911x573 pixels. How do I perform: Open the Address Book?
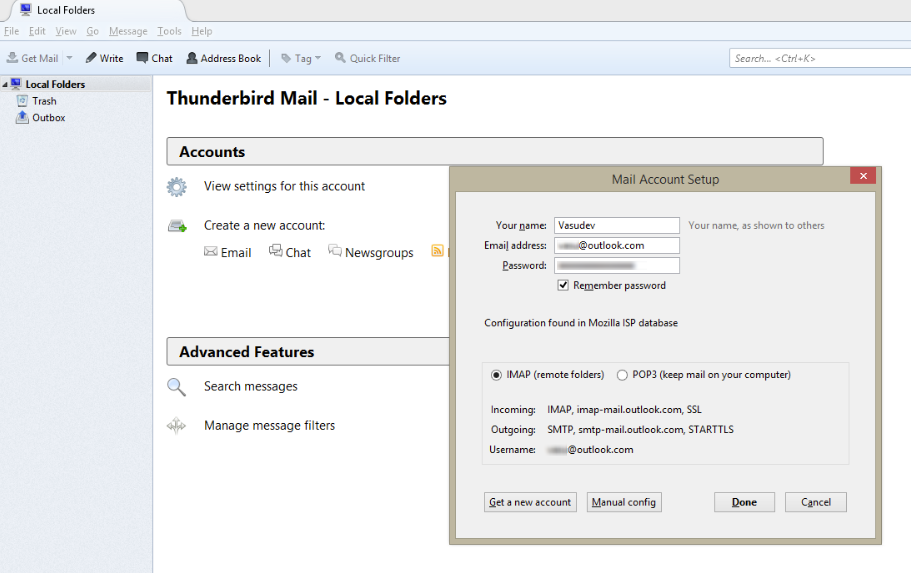[x=224, y=58]
